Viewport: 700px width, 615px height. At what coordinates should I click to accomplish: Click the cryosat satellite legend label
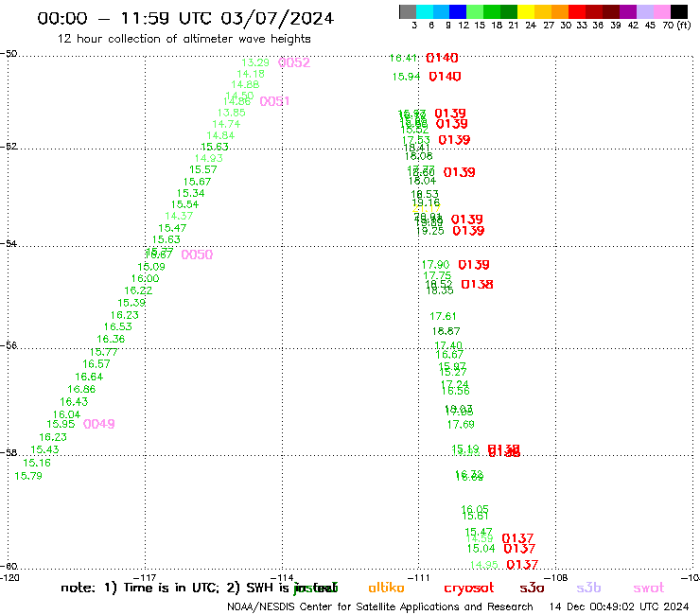pyautogui.click(x=469, y=589)
